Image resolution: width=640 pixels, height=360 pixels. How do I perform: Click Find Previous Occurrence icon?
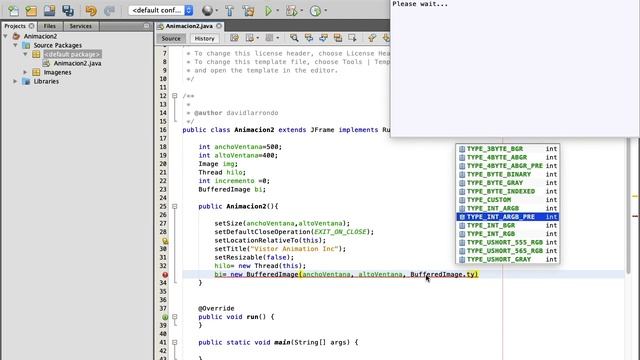click(309, 38)
